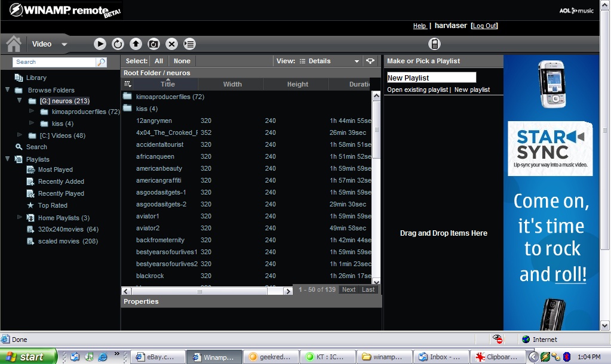
Task: Expand Home Playlists in sidebar
Action: tap(20, 217)
